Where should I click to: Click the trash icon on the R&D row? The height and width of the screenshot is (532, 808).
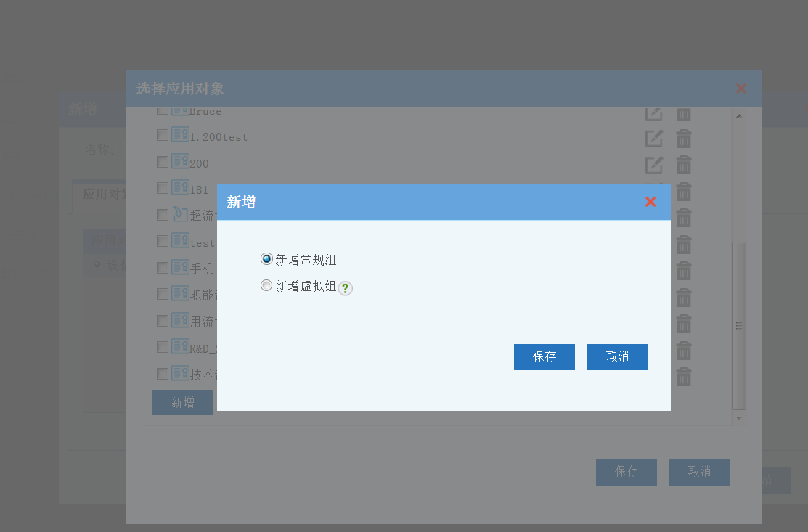tap(684, 351)
